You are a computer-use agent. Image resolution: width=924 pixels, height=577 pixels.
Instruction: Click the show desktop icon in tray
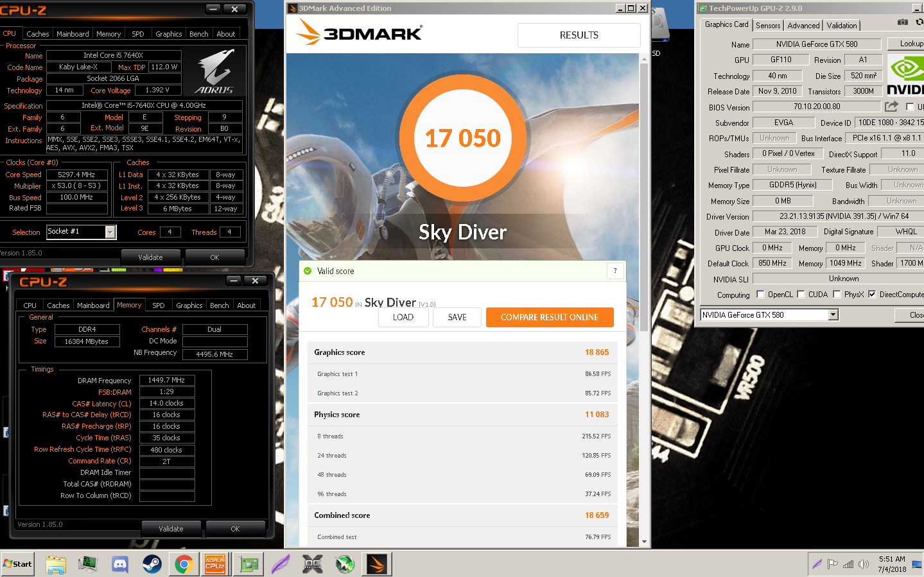coord(916,564)
